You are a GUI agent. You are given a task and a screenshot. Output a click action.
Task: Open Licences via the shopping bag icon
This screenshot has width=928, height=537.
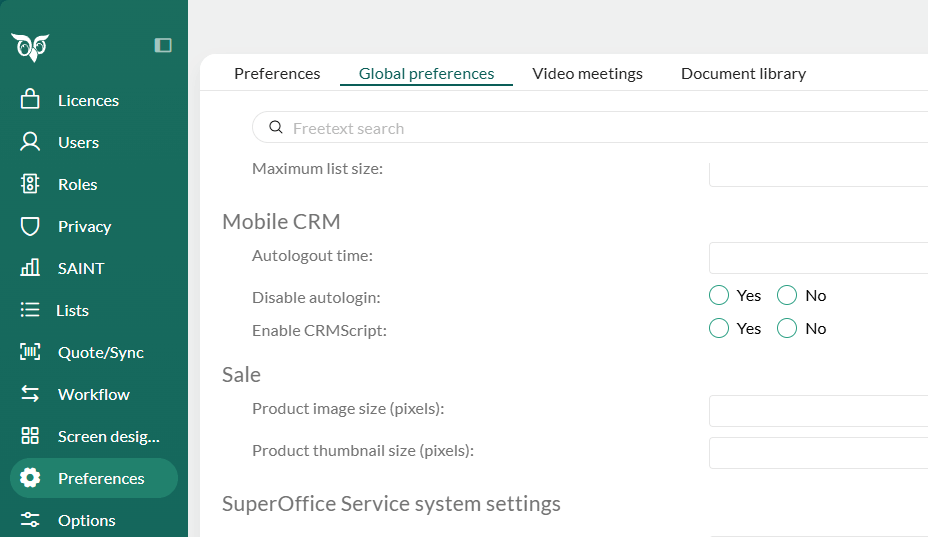click(30, 99)
